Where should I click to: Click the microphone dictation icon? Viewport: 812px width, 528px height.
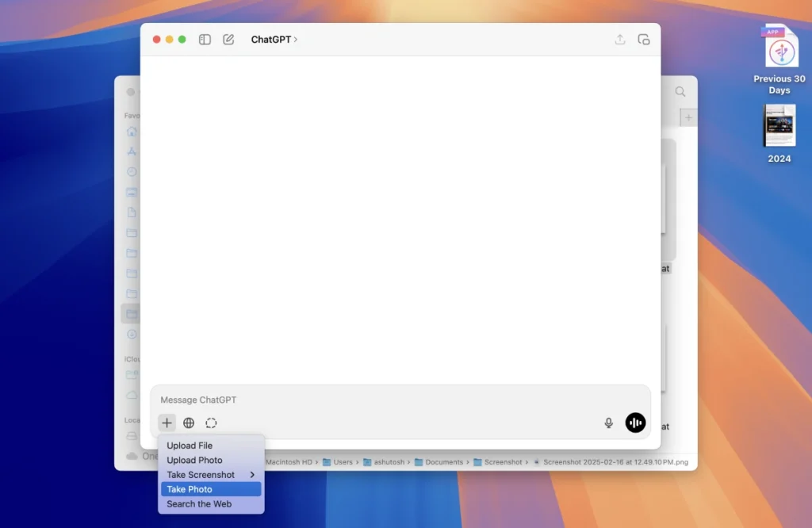tap(608, 423)
